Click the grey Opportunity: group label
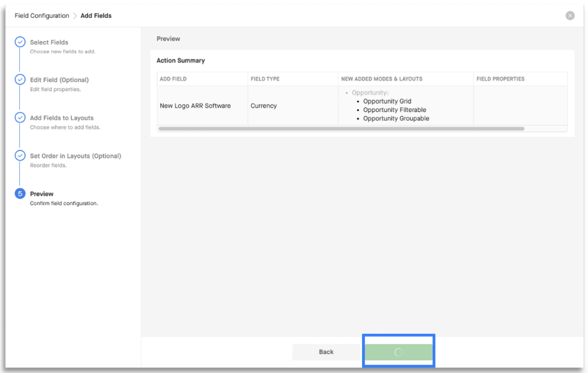Screen dimensions: 588x373 click(370, 92)
